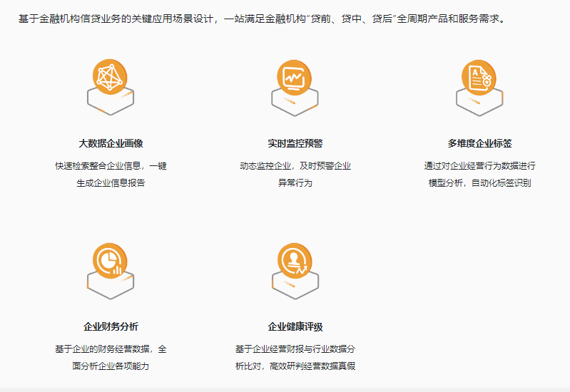Click description starting 快速检索整合企业信息
The height and width of the screenshot is (392, 570).
click(111, 174)
